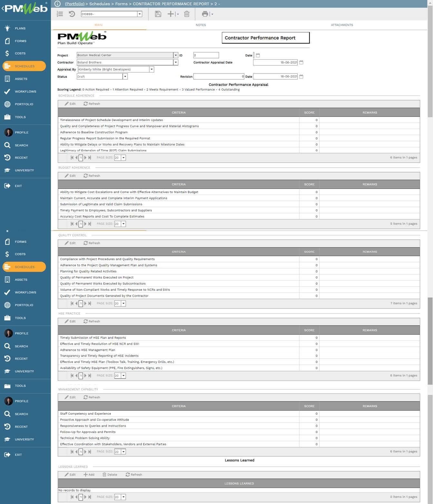Collapse sidebar using arrow beside the top-left PMWeb logo

pyautogui.click(x=3, y=9)
